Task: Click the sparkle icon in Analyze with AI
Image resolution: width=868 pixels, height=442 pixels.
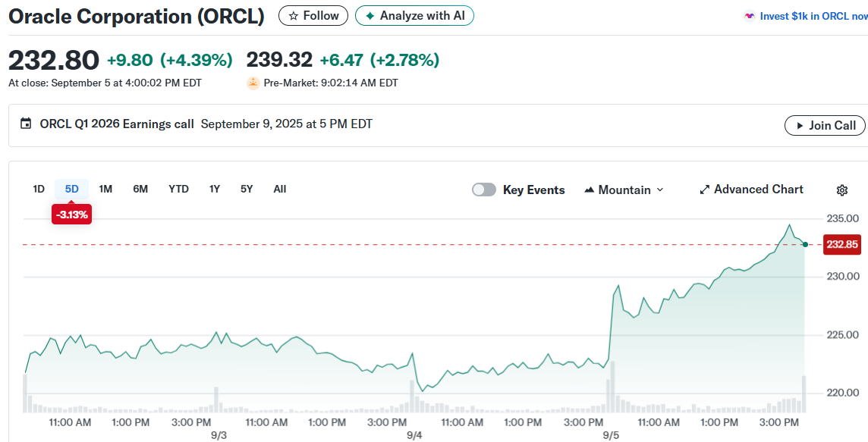Action: click(370, 16)
